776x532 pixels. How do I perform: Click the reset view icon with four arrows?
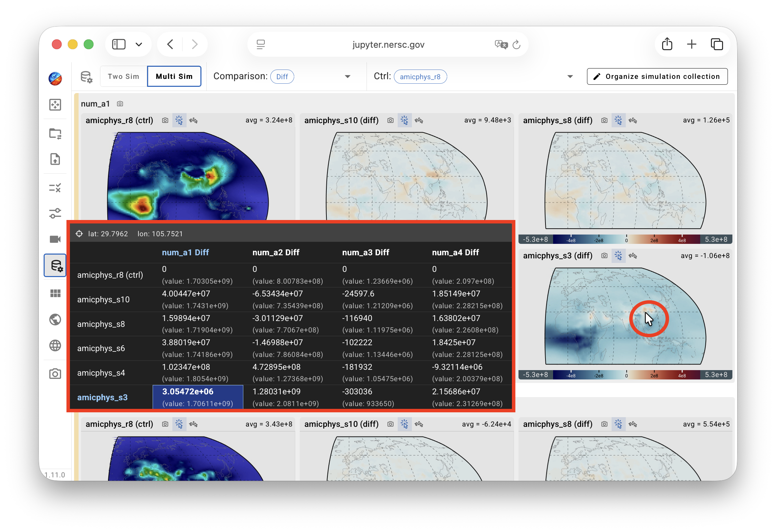[x=55, y=104]
